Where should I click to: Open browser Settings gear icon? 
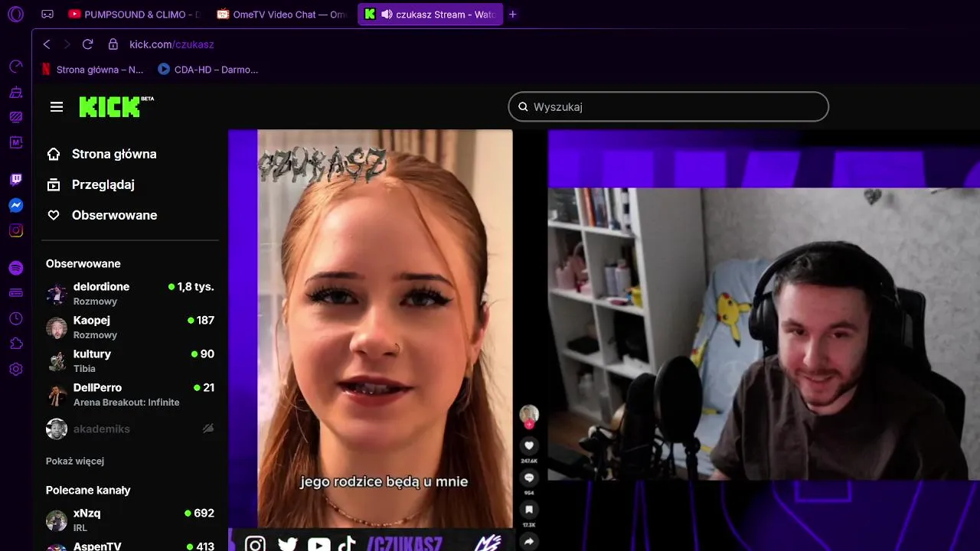16,369
